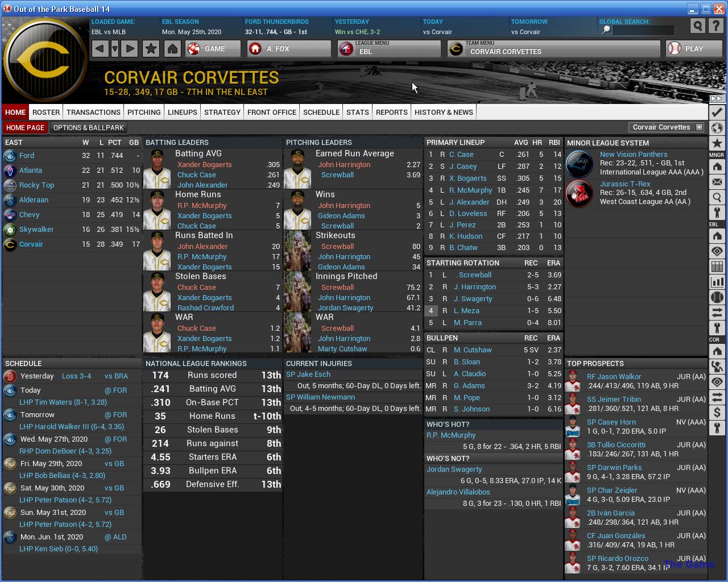Click the home icon in top toolbar

point(172,49)
